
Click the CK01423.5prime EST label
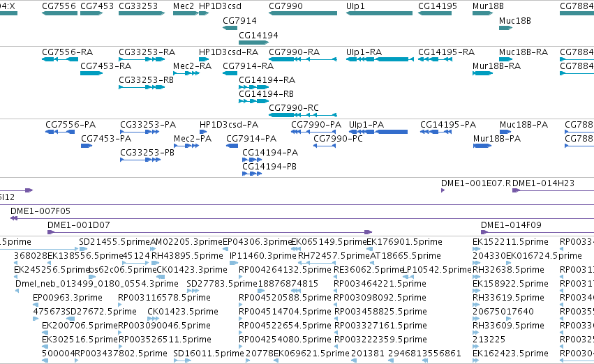pyautogui.click(x=183, y=312)
